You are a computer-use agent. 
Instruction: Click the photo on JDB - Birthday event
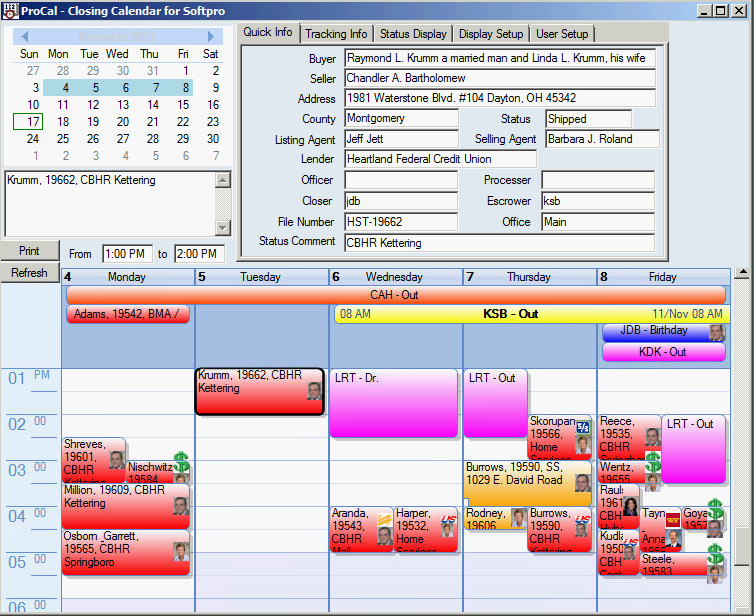pos(716,332)
